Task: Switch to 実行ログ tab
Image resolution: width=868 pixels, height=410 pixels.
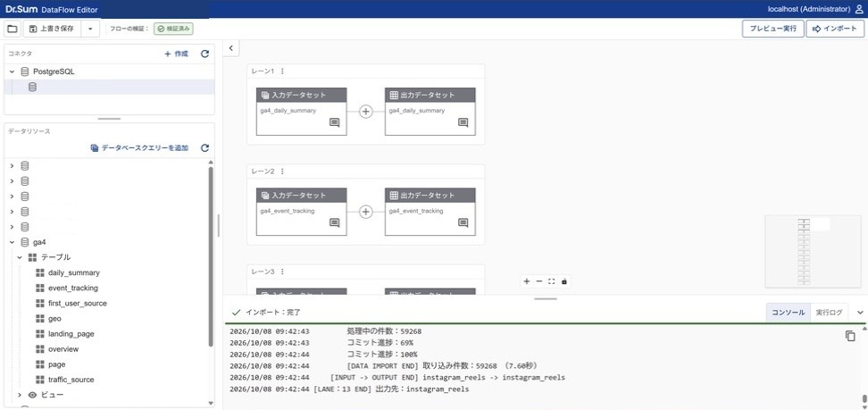Action: click(829, 313)
